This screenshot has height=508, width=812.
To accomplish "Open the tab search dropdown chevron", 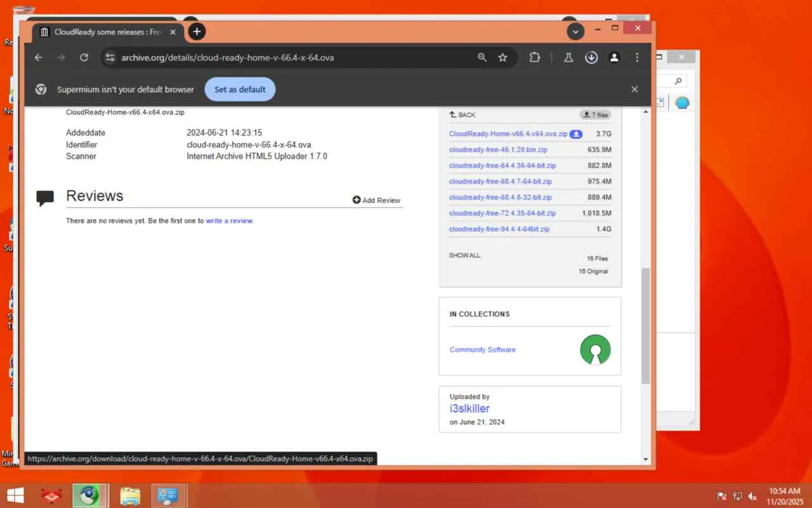I will click(x=575, y=31).
